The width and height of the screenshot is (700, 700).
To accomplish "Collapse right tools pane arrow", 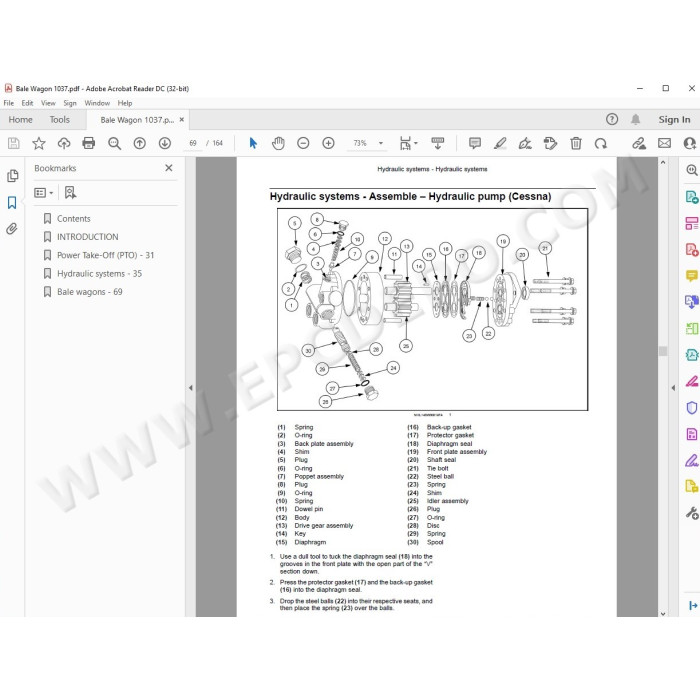I will [673, 388].
